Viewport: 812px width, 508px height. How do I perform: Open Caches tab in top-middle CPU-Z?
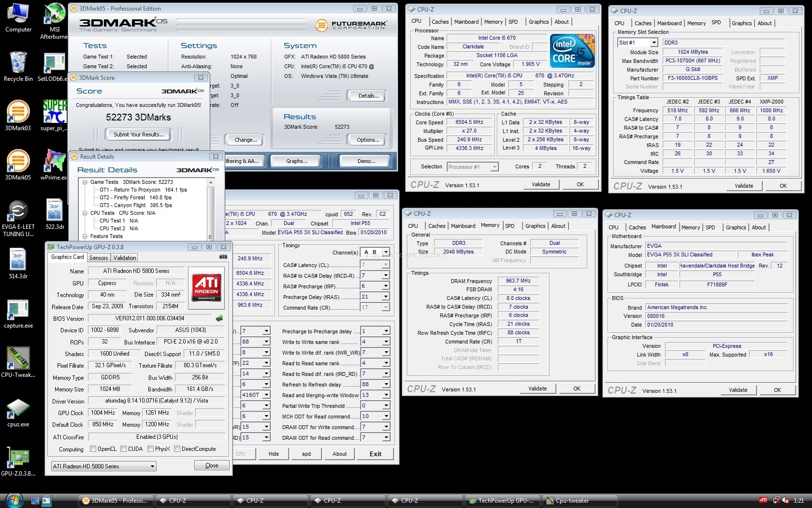coord(440,22)
